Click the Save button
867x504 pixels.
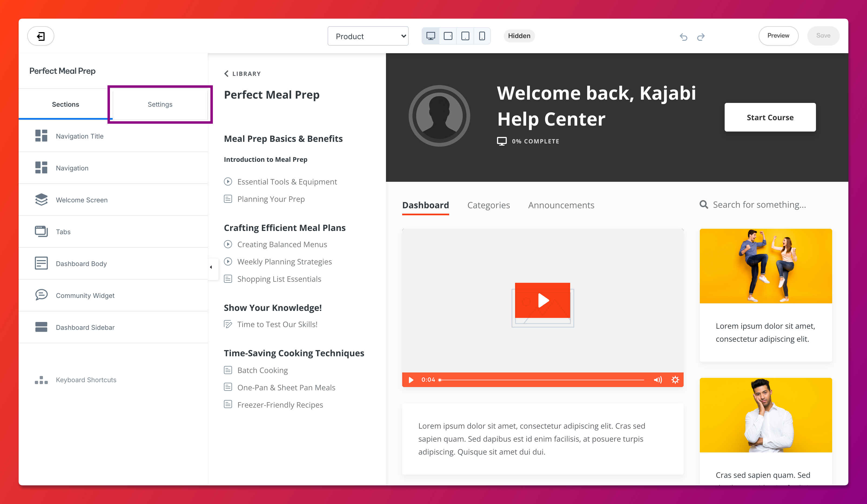click(x=823, y=36)
